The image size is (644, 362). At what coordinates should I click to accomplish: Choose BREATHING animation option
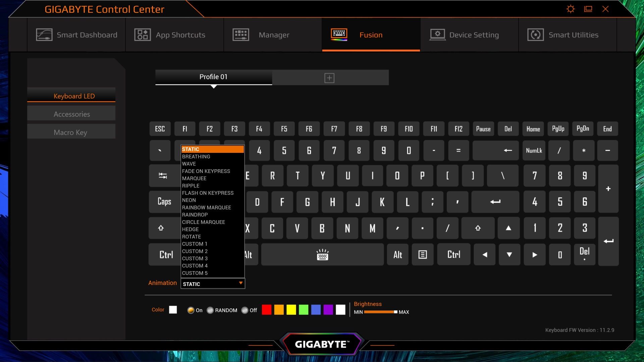[212, 157]
